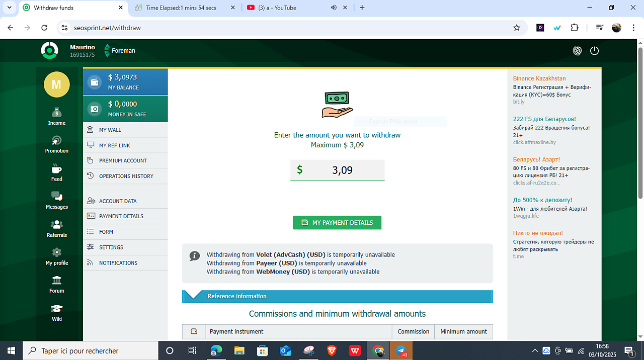Open the Chrome extensions puzzle menu
This screenshot has width=644, height=360.
(x=574, y=28)
